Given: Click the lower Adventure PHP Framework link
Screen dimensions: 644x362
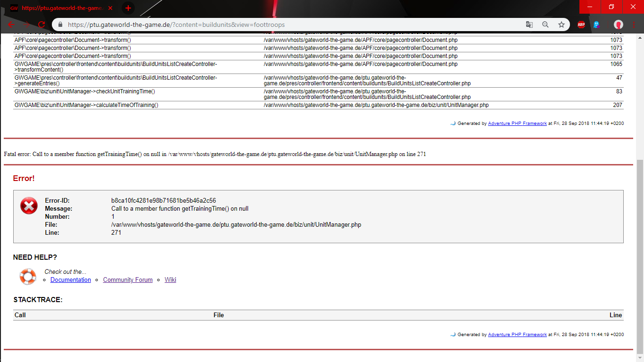Looking at the screenshot, I should click(x=517, y=335).
